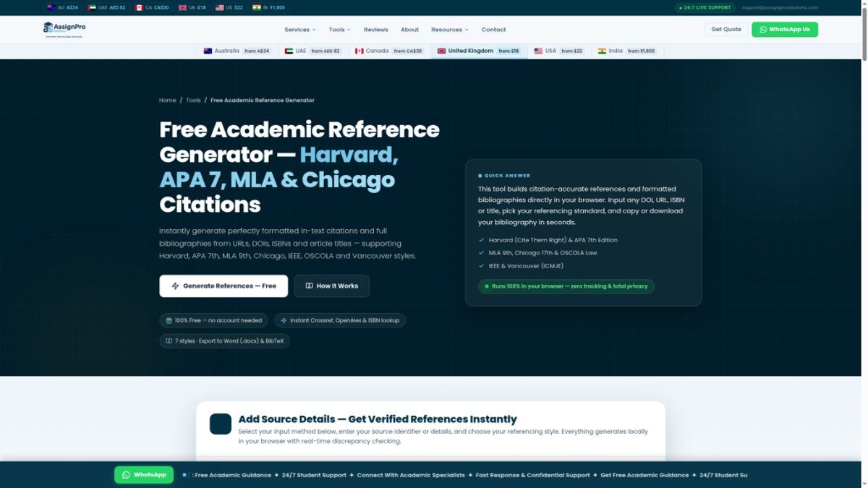Screen dimensions: 868x488
Task: Click checkmark beside MLA 9th, Chicago 17th
Action: pyautogui.click(x=482, y=253)
